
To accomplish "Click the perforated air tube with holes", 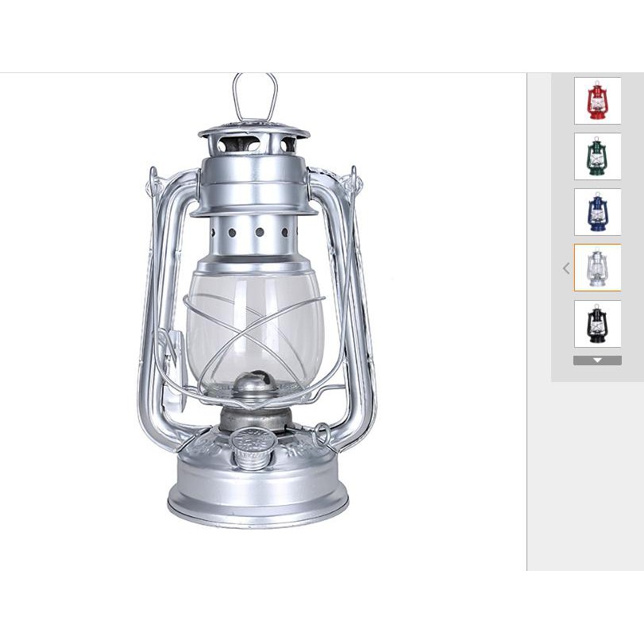I will (x=255, y=235).
